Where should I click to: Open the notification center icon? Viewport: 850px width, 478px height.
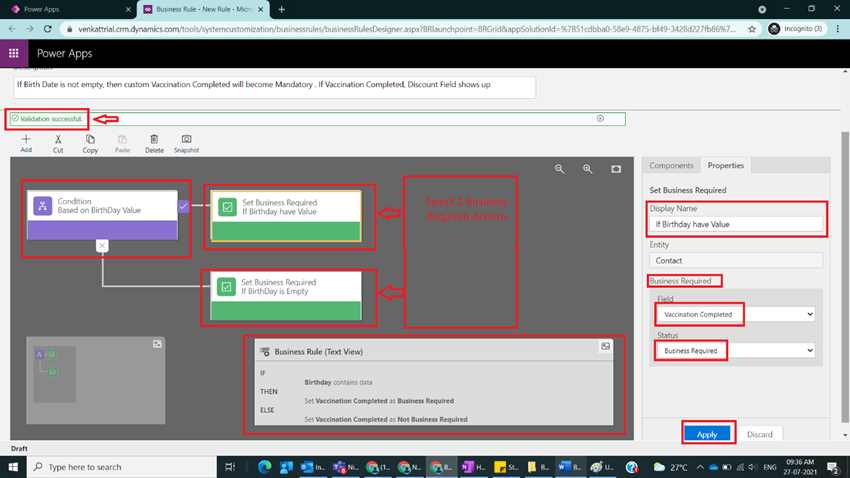pyautogui.click(x=833, y=467)
